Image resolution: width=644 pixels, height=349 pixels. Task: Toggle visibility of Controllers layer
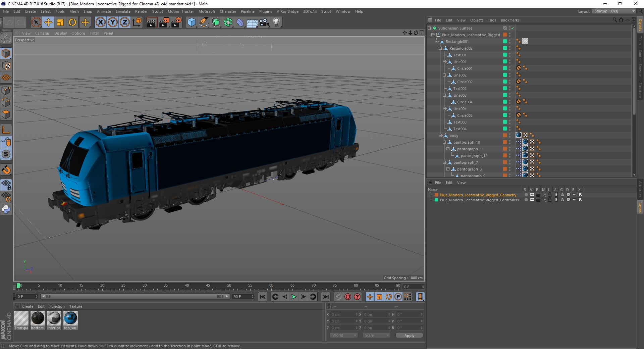[x=532, y=200]
